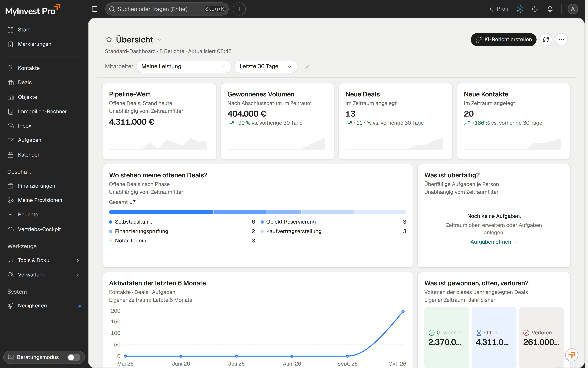Open notifications bell icon
588x368 pixels.
point(550,9)
